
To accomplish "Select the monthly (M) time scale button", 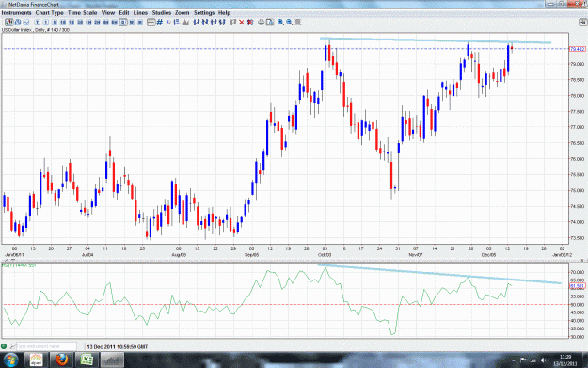I will click(140, 23).
